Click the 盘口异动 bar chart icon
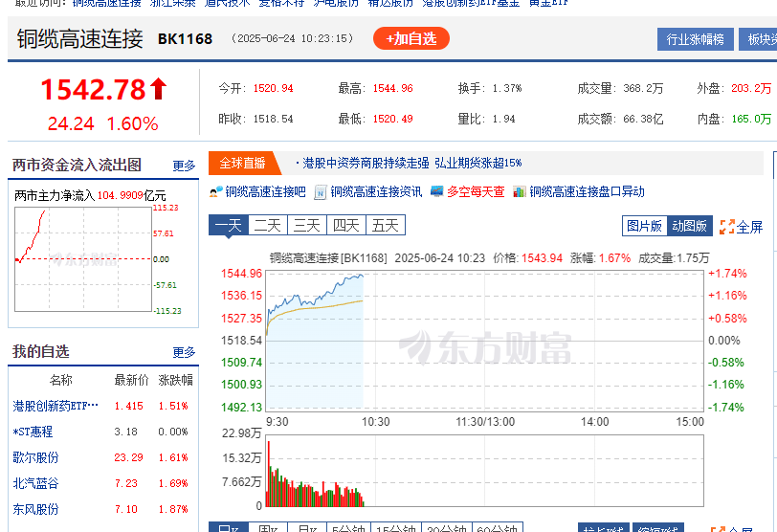This screenshot has height=532, width=777. pyautogui.click(x=520, y=191)
